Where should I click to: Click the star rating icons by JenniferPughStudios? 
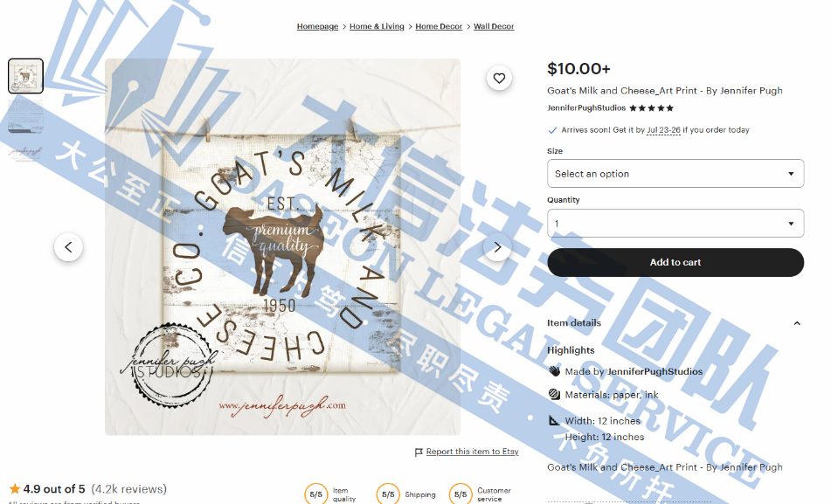(x=651, y=108)
